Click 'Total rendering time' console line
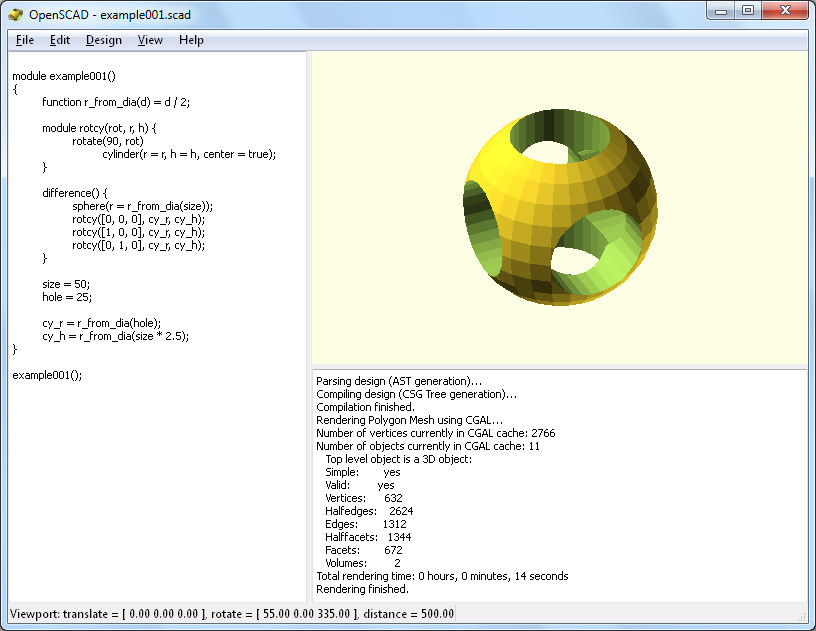This screenshot has width=816, height=631. point(441,576)
